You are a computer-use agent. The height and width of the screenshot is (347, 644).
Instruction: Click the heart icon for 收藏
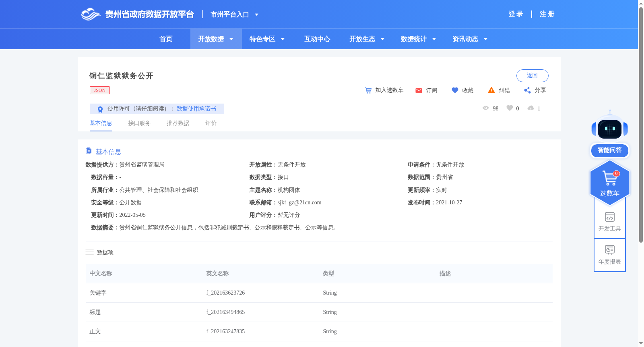tap(455, 90)
